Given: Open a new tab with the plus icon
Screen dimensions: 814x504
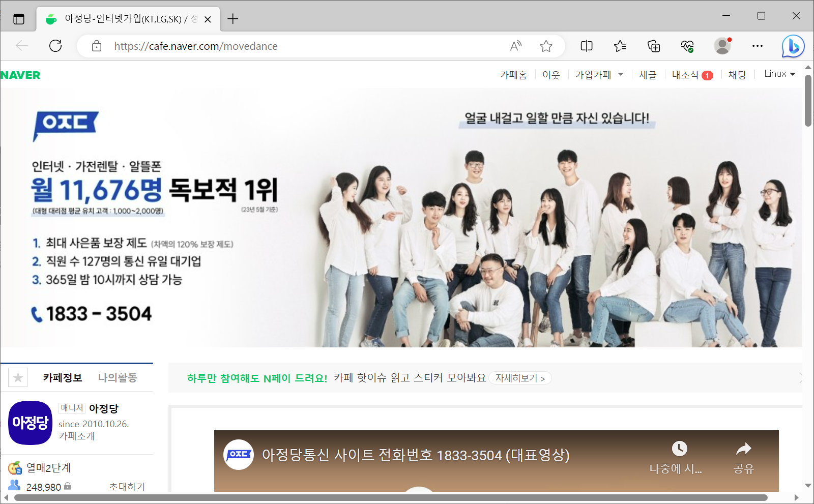Looking at the screenshot, I should (233, 19).
